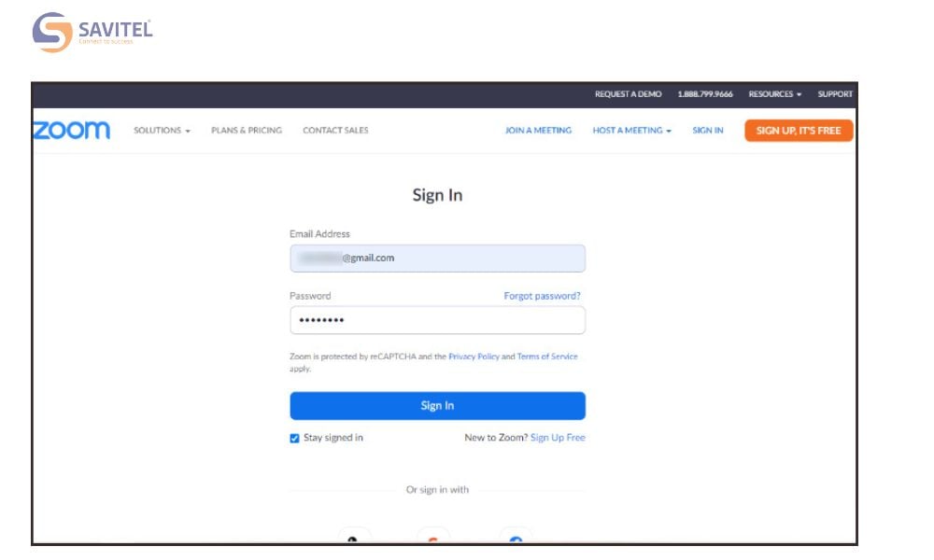Open Sign In from the navigation bar

708,131
